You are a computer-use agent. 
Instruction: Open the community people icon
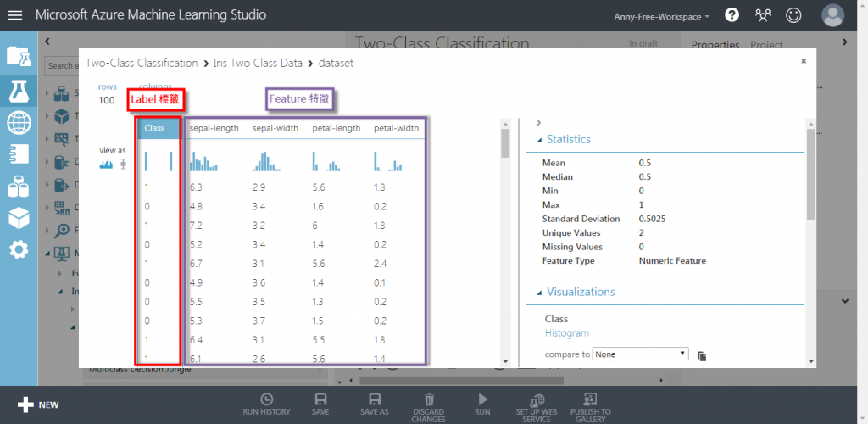click(763, 15)
